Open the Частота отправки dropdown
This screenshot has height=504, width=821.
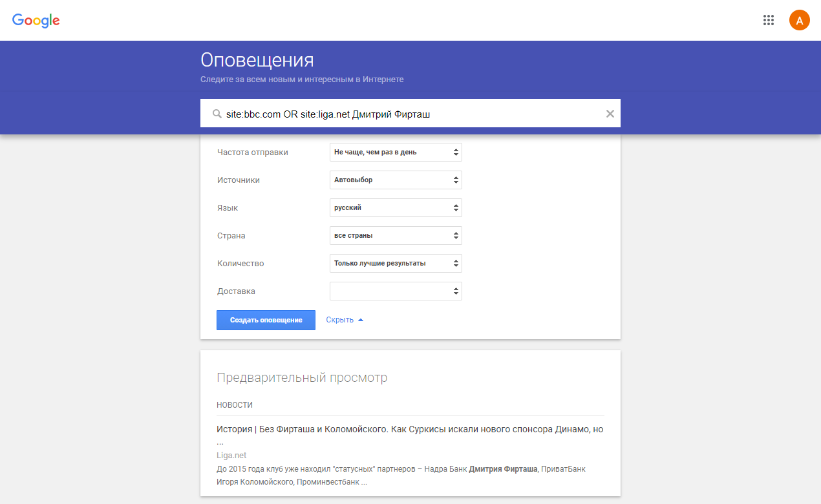click(x=396, y=152)
